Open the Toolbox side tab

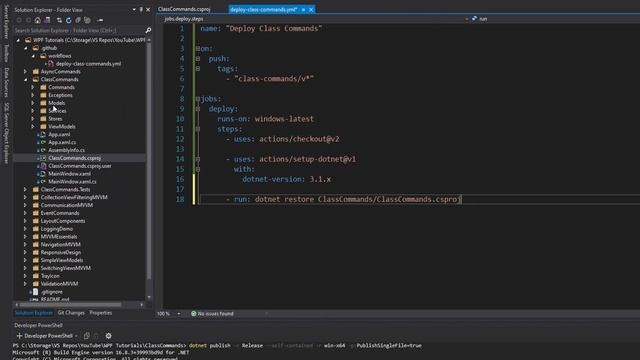coord(6,53)
